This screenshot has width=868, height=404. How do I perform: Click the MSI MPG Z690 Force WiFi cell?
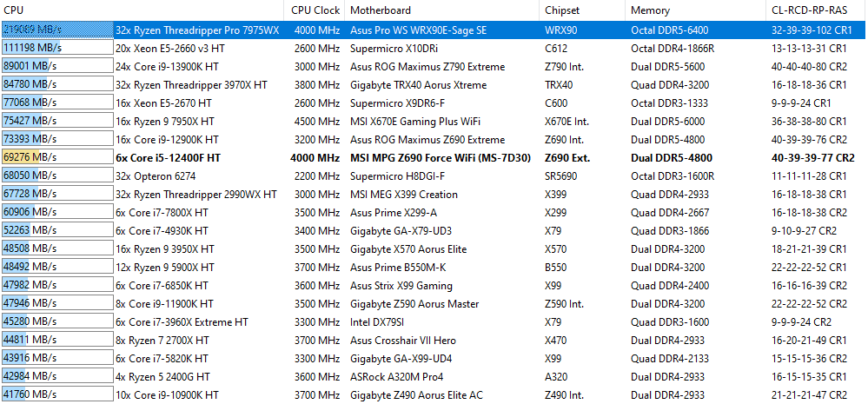441,158
